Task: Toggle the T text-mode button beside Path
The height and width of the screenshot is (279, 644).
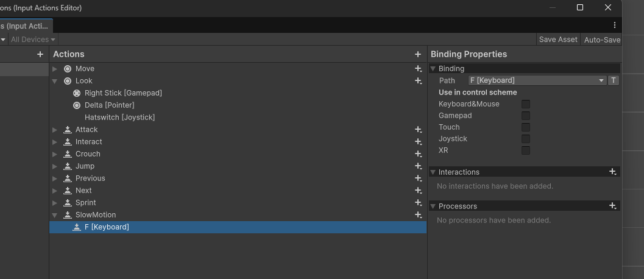Action: pos(614,80)
